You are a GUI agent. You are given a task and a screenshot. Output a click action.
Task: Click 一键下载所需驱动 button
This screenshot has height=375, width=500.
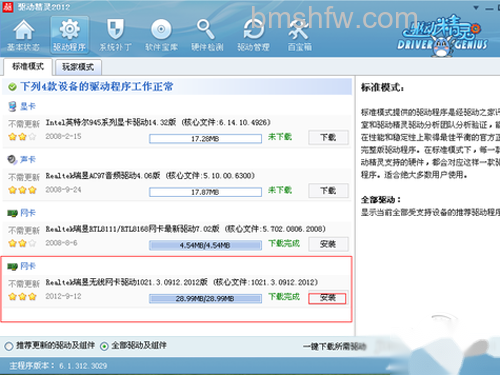335,346
